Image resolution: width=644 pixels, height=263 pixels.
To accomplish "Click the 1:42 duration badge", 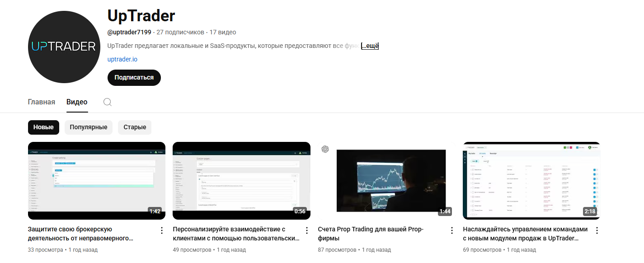I will pos(155,211).
